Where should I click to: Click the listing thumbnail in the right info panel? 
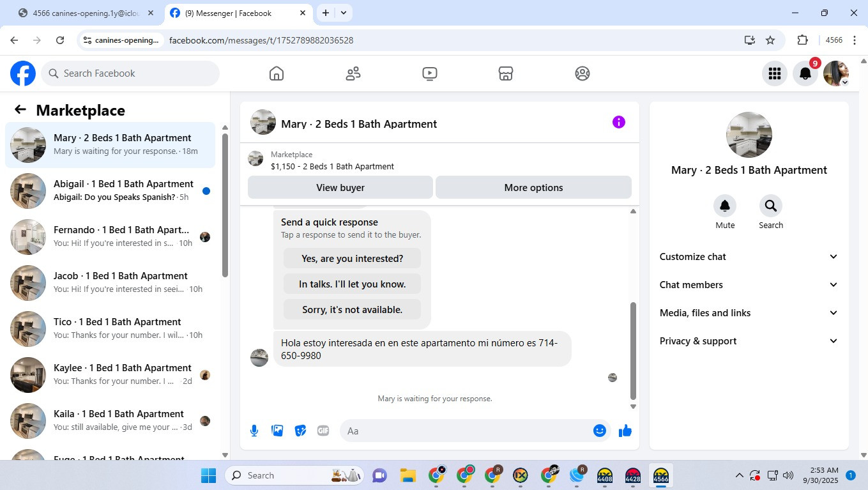(749, 135)
